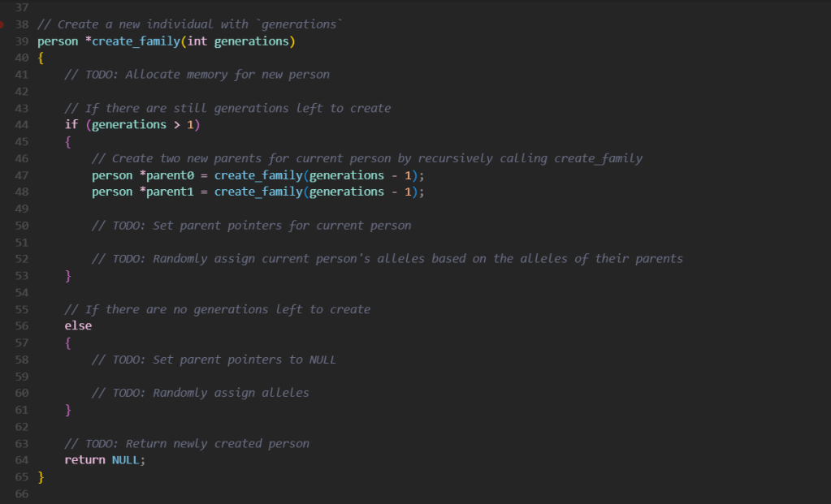Image resolution: width=831 pixels, height=504 pixels.
Task: Click the opening brace on line 40
Action: point(41,58)
